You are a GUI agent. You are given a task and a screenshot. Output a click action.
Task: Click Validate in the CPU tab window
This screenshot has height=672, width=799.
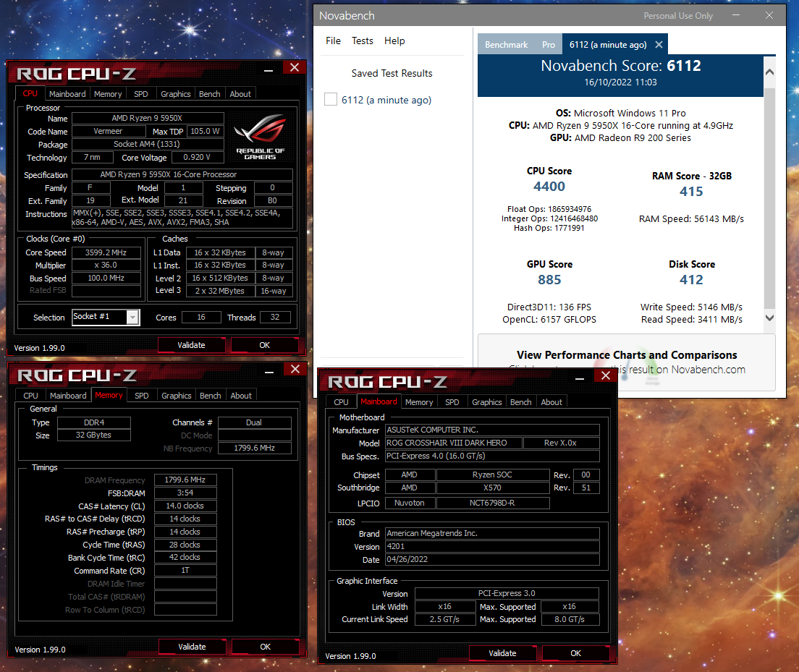pyautogui.click(x=192, y=345)
